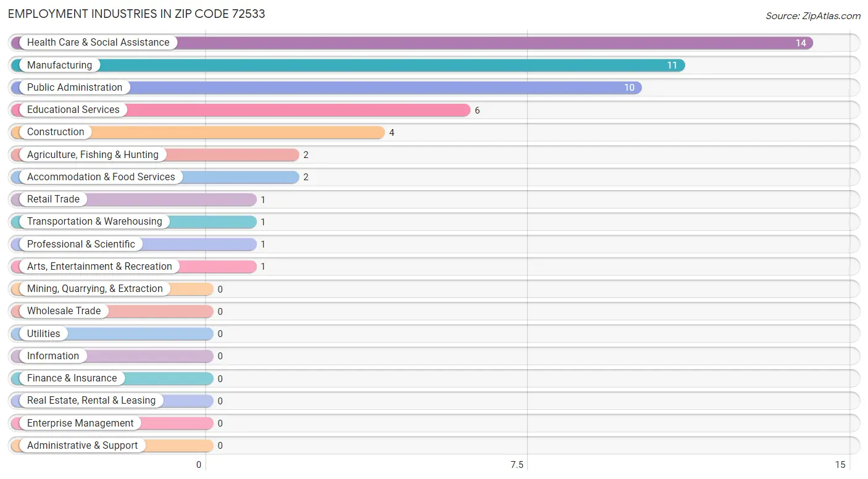
Task: Click Transportation & Warehousing label
Action: coord(94,222)
